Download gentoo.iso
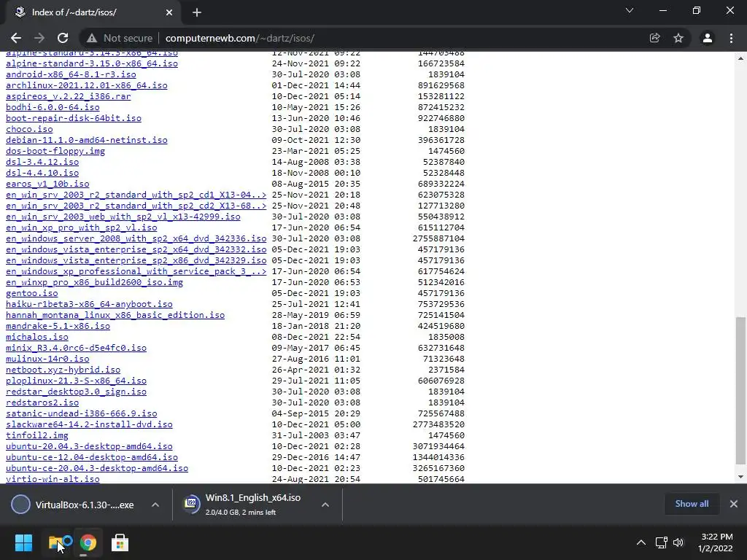 (32, 293)
